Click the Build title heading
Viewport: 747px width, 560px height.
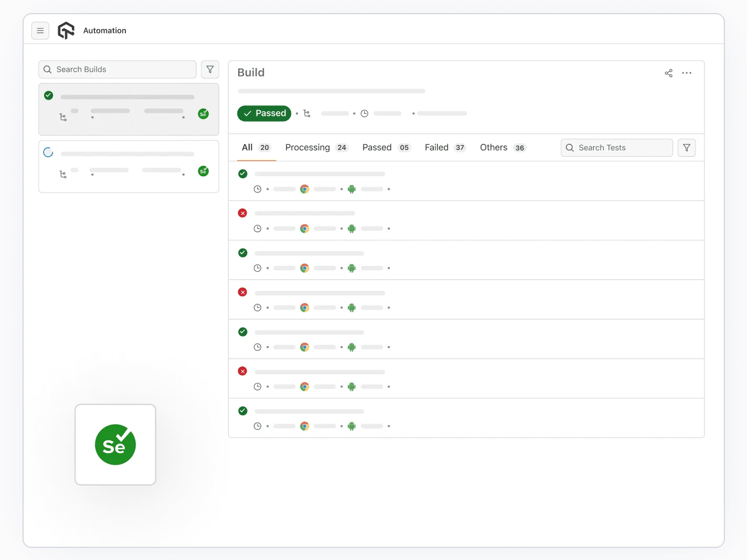coord(251,72)
